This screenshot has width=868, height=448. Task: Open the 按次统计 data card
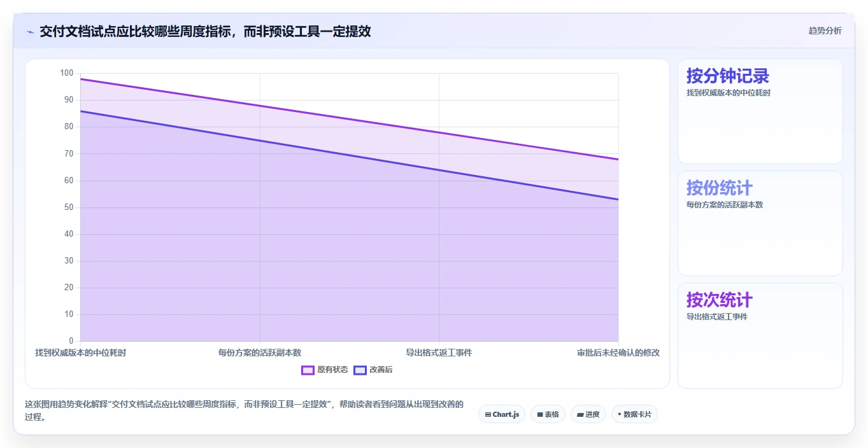[760, 335]
